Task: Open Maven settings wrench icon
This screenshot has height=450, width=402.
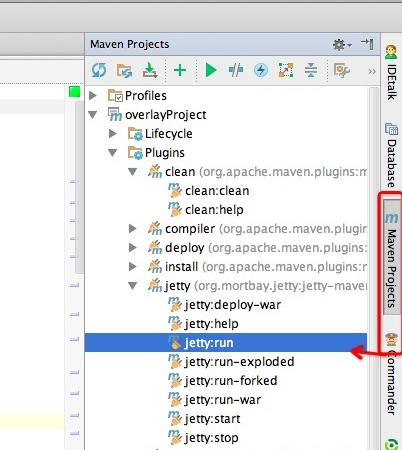Action: [x=342, y=70]
